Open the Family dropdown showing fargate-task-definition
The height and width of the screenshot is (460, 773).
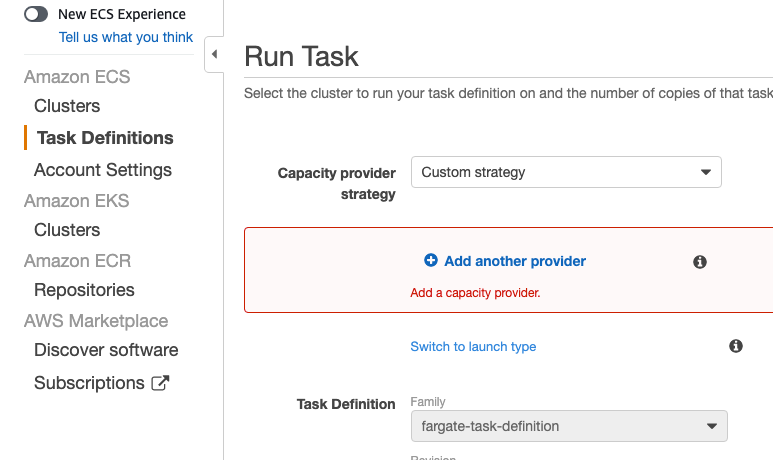(x=569, y=426)
